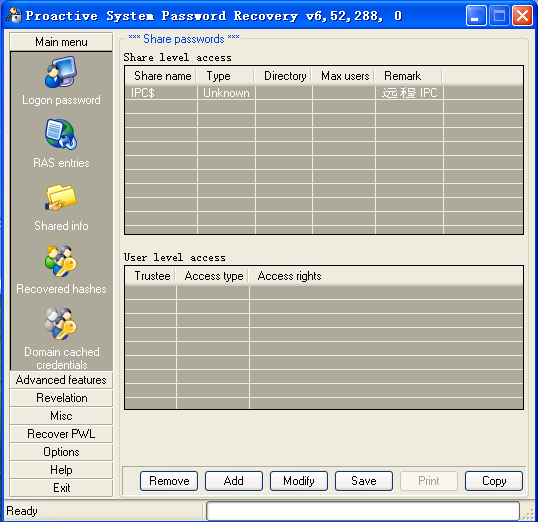Click the application icon in title bar
This screenshot has height=522, width=538.
(x=14, y=15)
